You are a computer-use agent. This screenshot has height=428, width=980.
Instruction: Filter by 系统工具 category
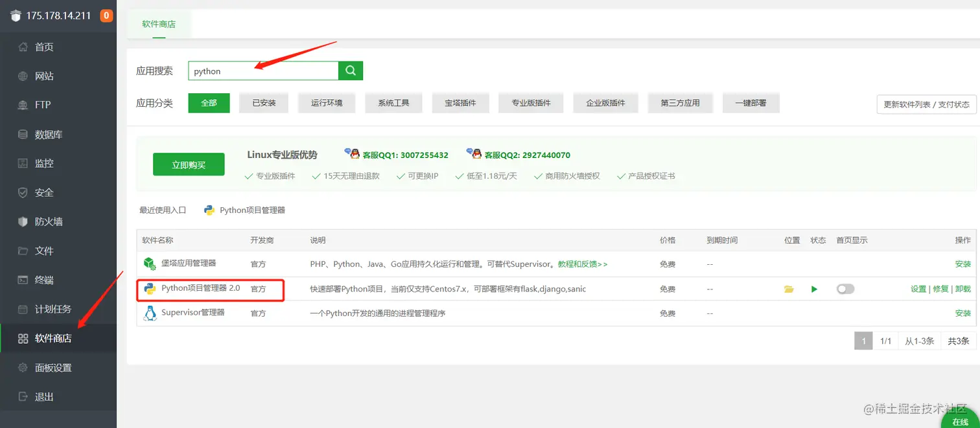(x=393, y=103)
